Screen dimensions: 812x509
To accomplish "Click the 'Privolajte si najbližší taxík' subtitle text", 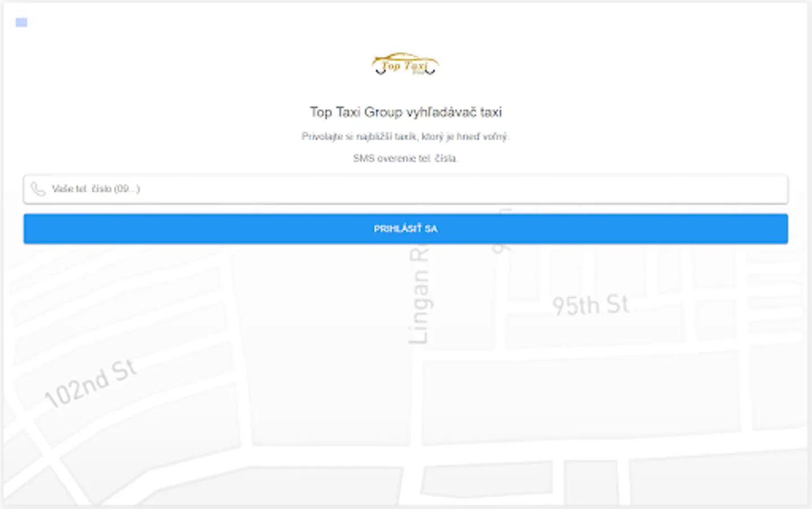I will (x=405, y=136).
